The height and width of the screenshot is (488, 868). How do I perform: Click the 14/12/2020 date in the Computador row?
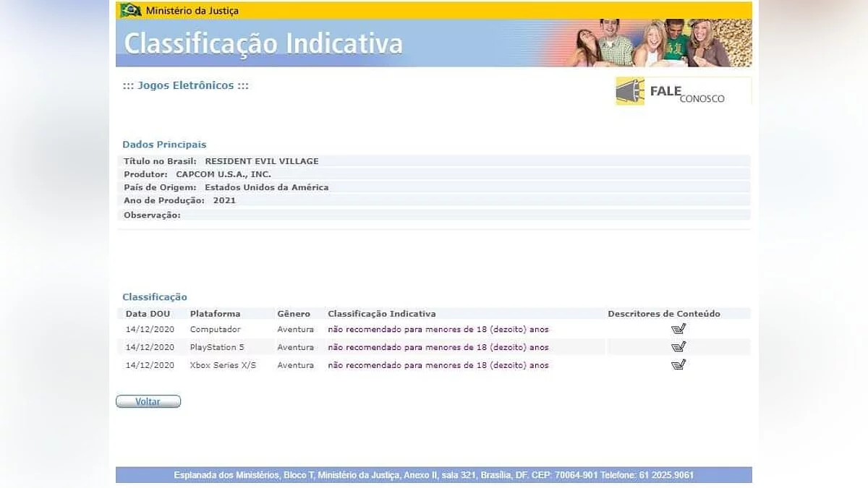point(150,330)
